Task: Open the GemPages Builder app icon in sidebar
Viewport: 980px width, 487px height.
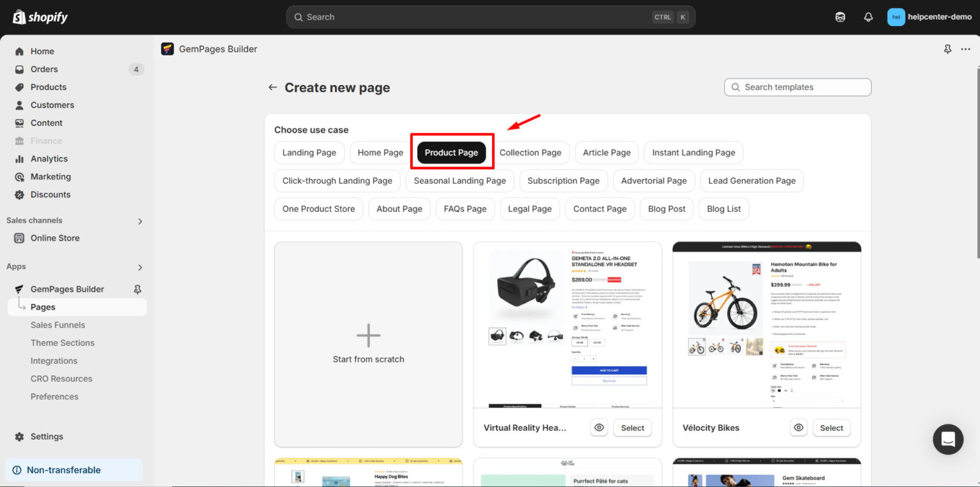Action: [19, 288]
